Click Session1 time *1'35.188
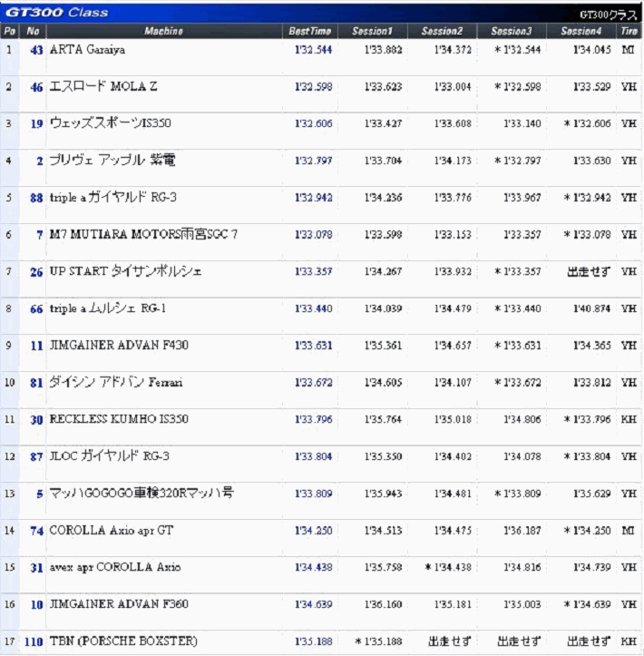The image size is (644, 656). [x=378, y=641]
